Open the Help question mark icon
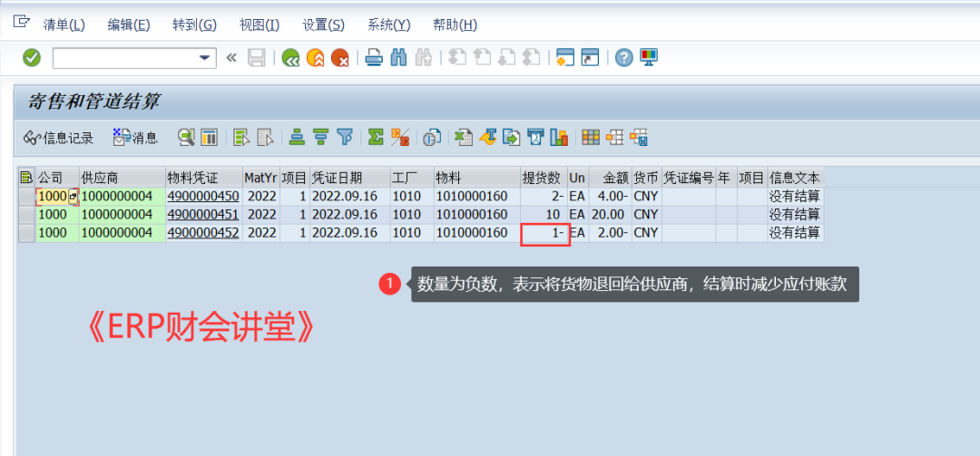 pos(623,58)
